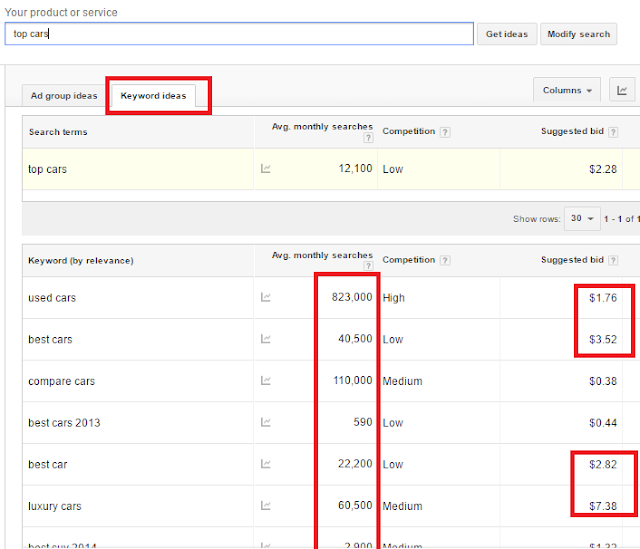Click the 60,500 searches value

click(x=355, y=505)
